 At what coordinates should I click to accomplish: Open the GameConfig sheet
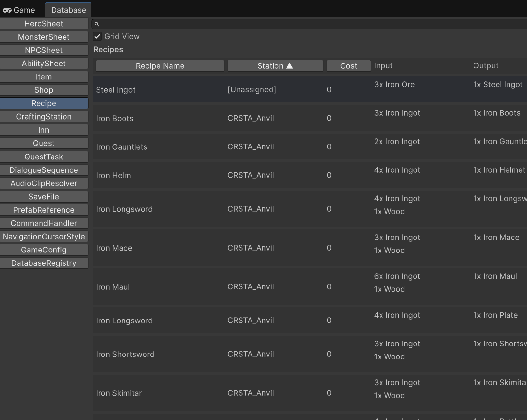point(44,250)
